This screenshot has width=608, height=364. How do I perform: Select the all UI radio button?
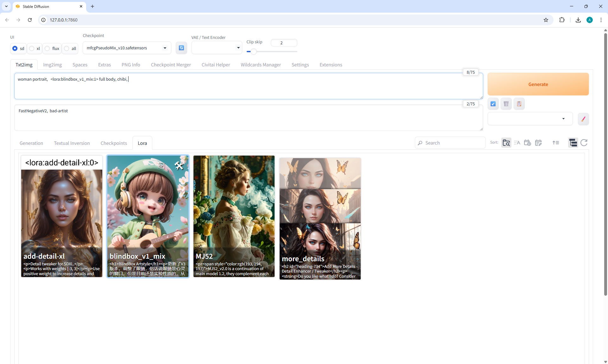pos(67,48)
